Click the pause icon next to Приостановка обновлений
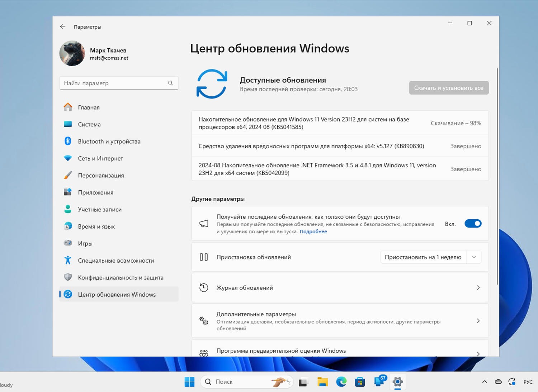The height and width of the screenshot is (392, 538). click(204, 257)
